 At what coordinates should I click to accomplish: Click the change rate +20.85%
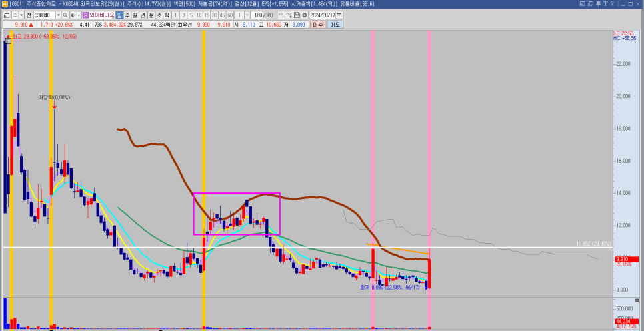coord(63,25)
